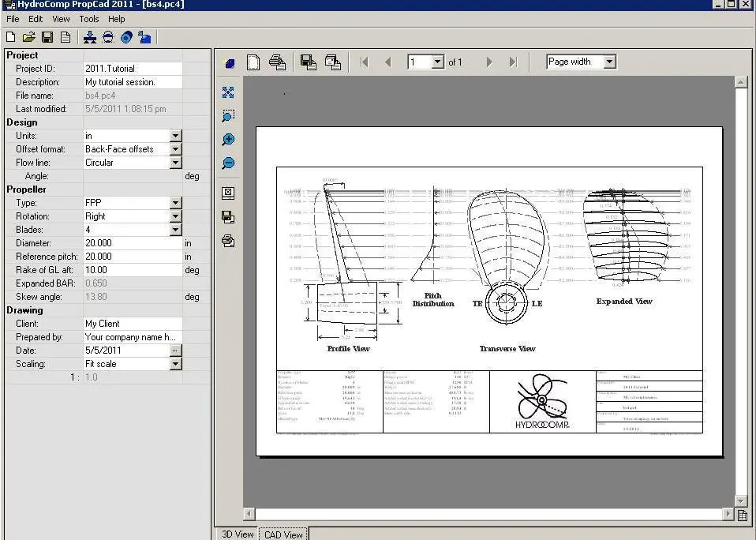Click the blue propeller hub disc icon

pos(126,37)
